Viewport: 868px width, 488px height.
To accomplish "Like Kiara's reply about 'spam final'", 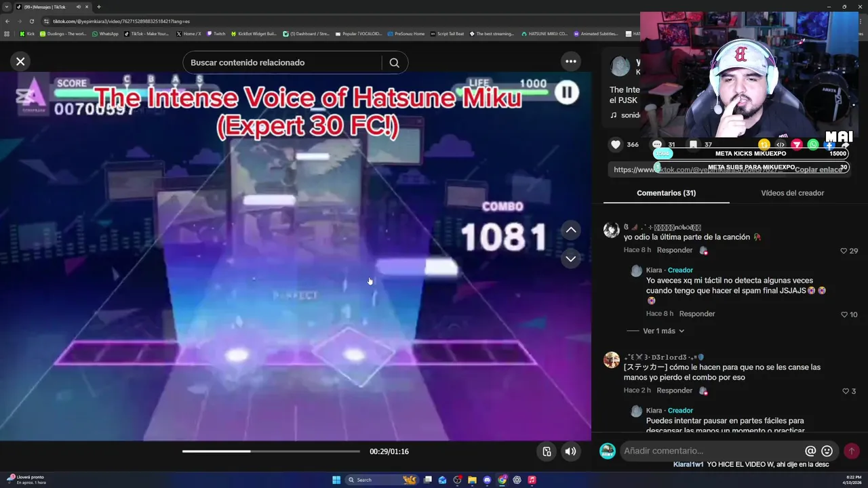I will (x=844, y=314).
